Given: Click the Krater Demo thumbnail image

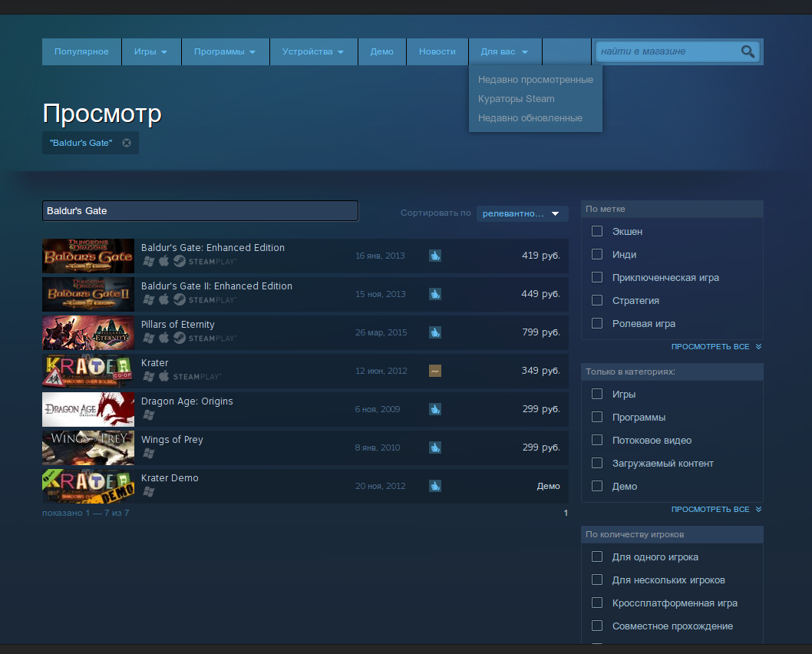Looking at the screenshot, I should (88, 486).
